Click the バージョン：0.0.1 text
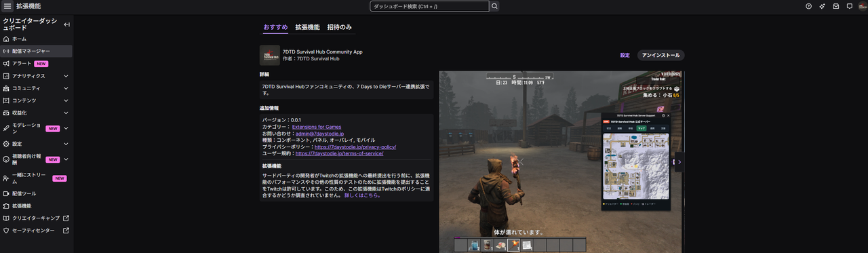The width and height of the screenshot is (868, 253). [282, 120]
